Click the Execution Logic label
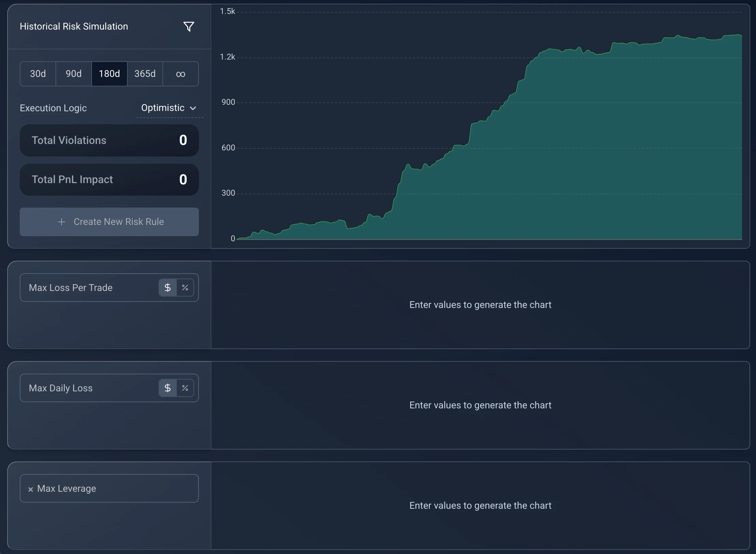Image resolution: width=756 pixels, height=554 pixels. point(53,108)
